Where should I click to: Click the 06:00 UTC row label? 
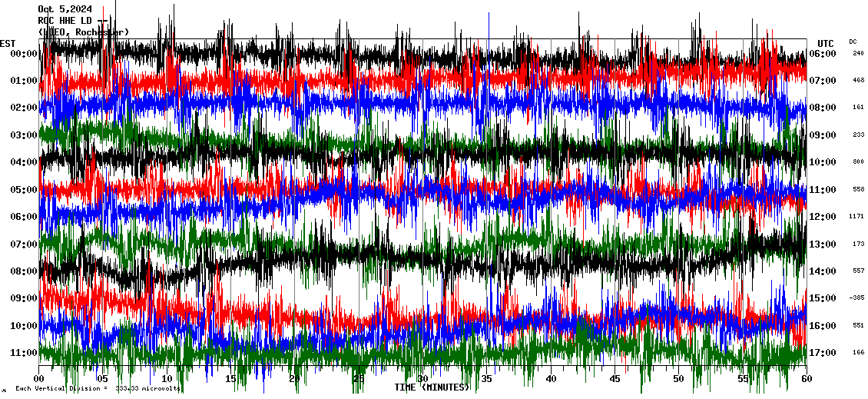click(823, 54)
